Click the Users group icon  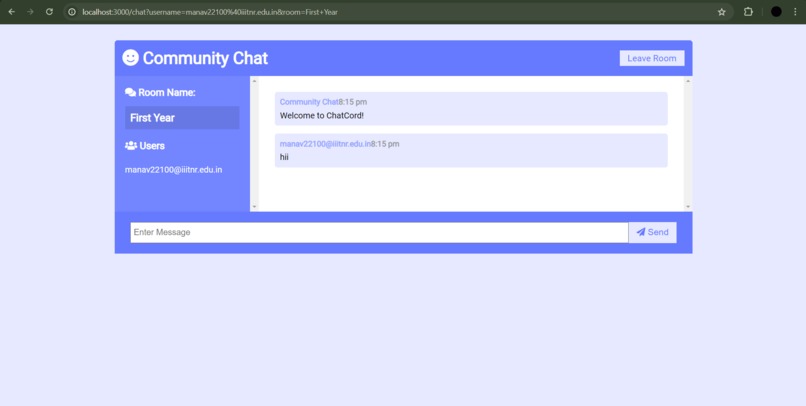pos(131,146)
